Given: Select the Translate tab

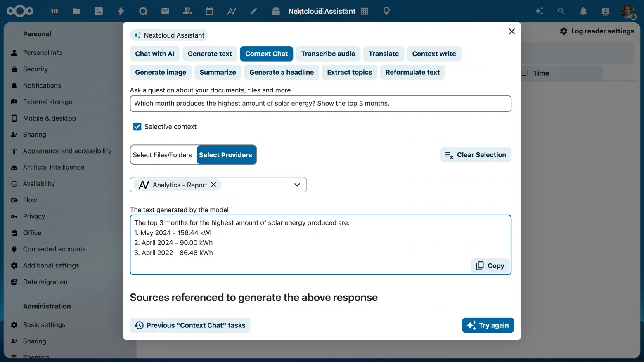Looking at the screenshot, I should pos(384,54).
